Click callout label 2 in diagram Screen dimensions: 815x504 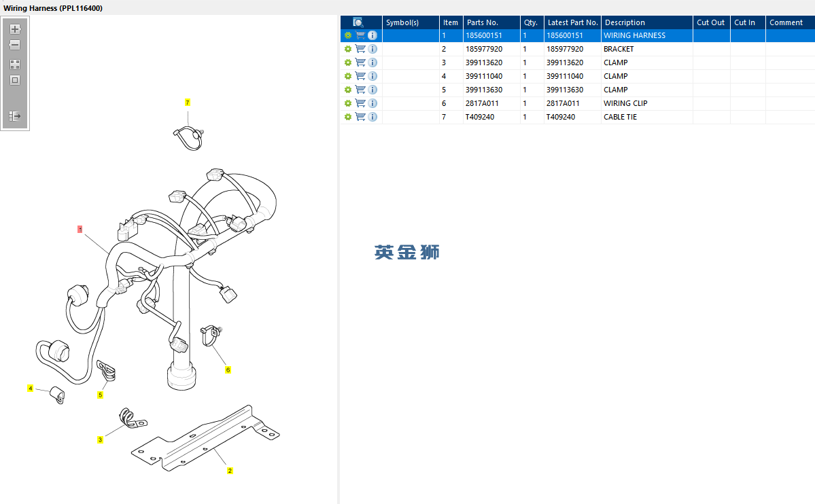[x=230, y=471]
